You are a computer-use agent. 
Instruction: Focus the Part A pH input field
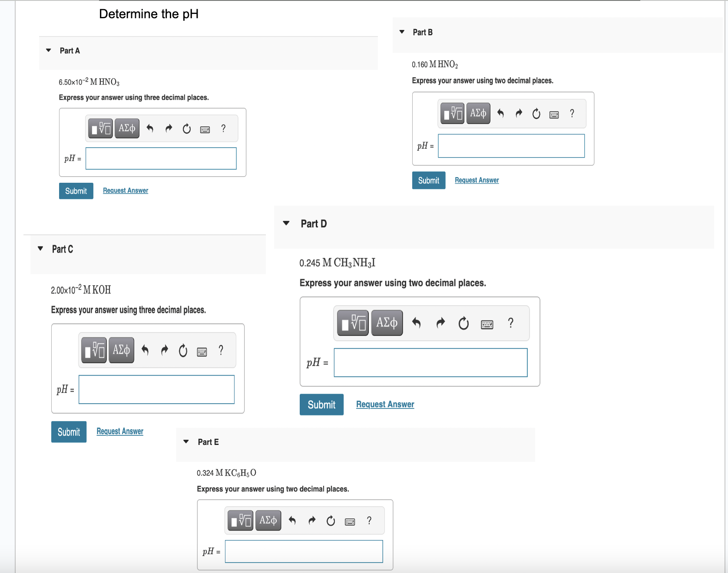[x=161, y=158]
